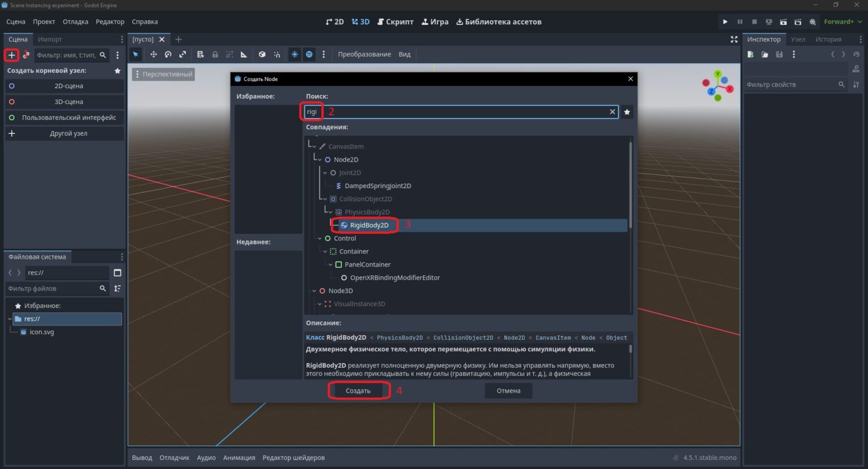This screenshot has width=868, height=469.
Task: Open the Проект menu
Action: [x=44, y=21]
